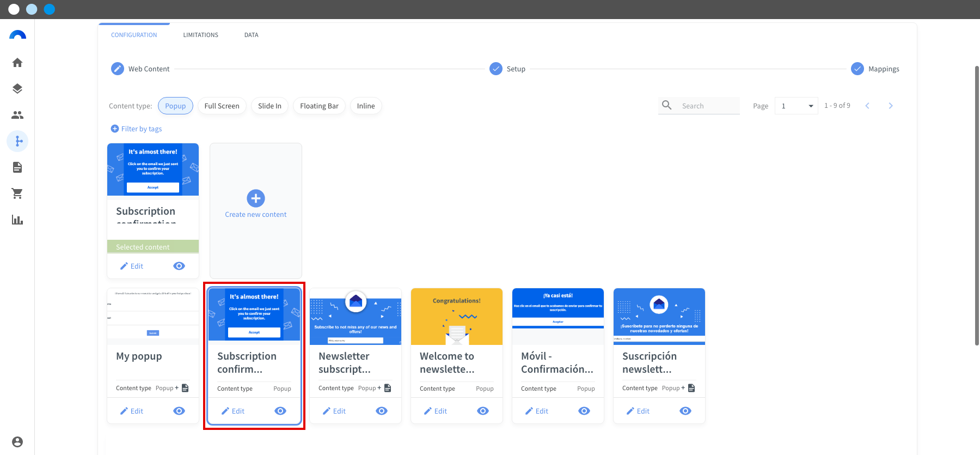The height and width of the screenshot is (455, 980).
Task: Select the Newsletter subscript thumbnail
Action: (x=356, y=317)
